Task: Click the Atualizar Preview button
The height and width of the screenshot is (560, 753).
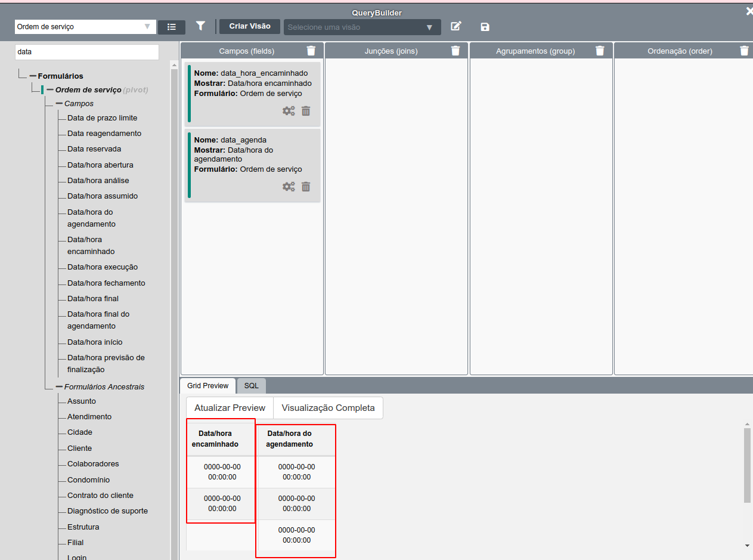Action: [x=230, y=407]
